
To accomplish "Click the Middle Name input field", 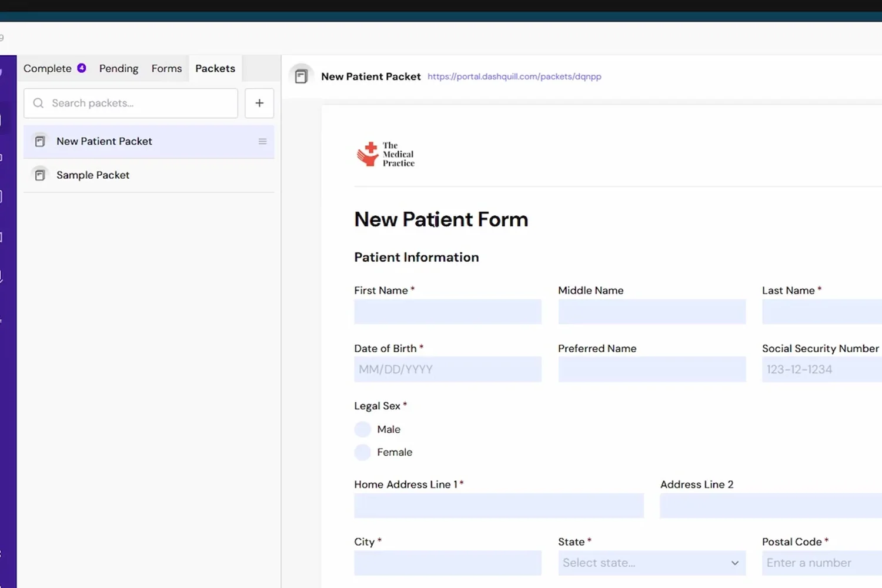I will [x=652, y=312].
